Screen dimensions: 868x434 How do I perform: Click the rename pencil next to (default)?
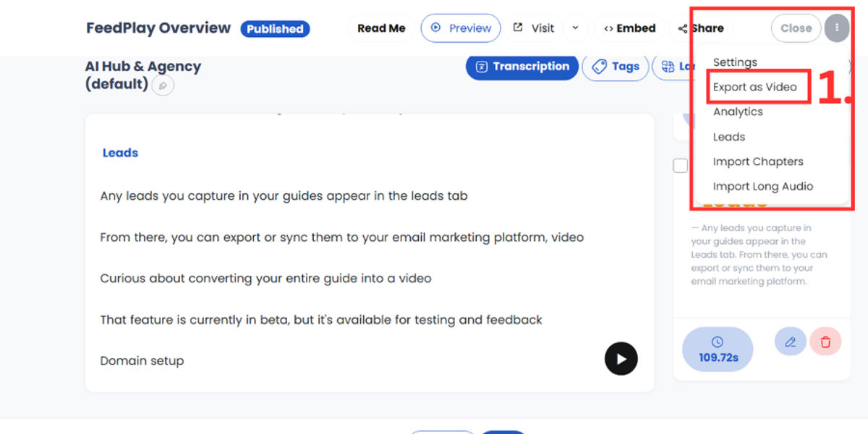pos(163,85)
